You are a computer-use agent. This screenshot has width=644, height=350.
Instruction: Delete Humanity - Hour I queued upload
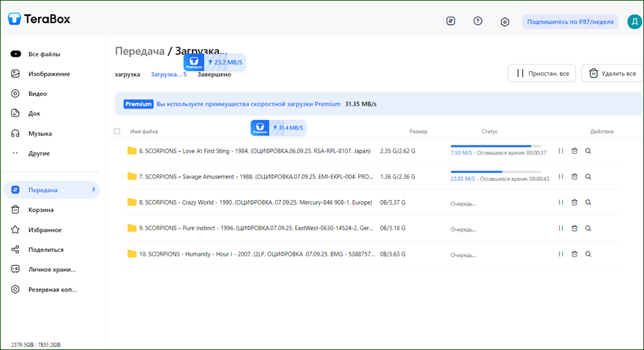574,254
